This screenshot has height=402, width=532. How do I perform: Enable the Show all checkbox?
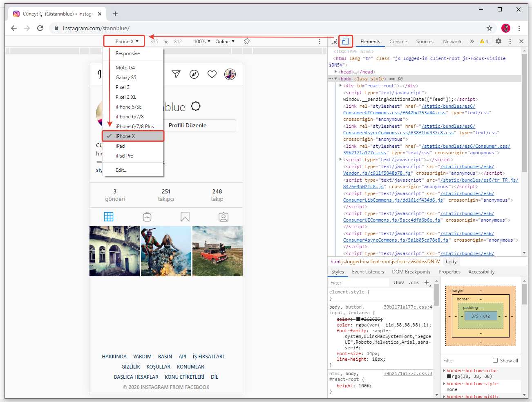(495, 360)
